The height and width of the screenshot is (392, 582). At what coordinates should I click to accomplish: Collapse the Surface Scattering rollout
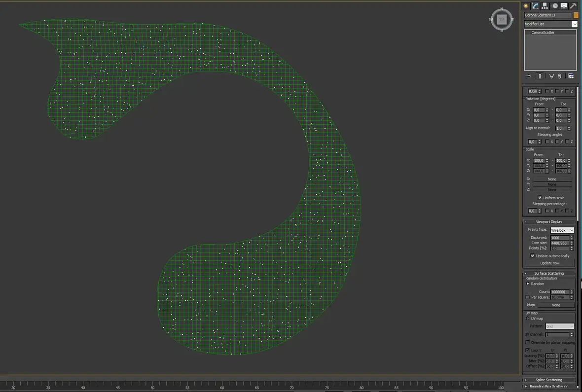tap(549, 273)
